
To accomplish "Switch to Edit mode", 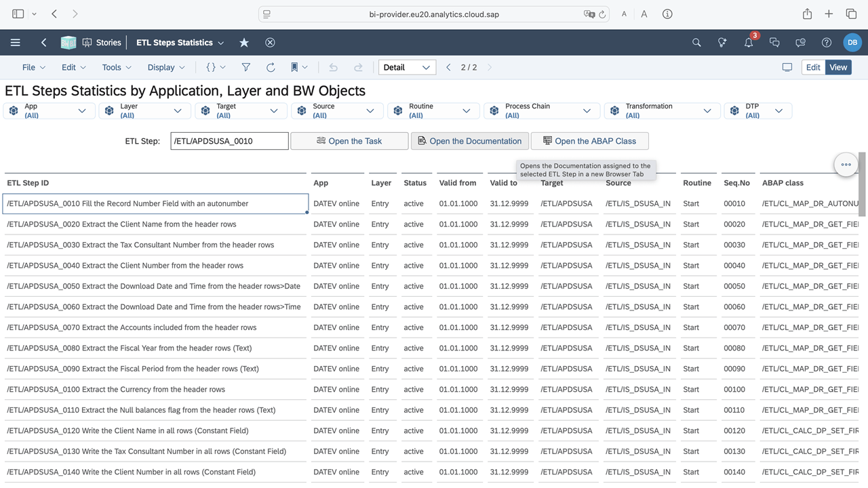I will [813, 67].
